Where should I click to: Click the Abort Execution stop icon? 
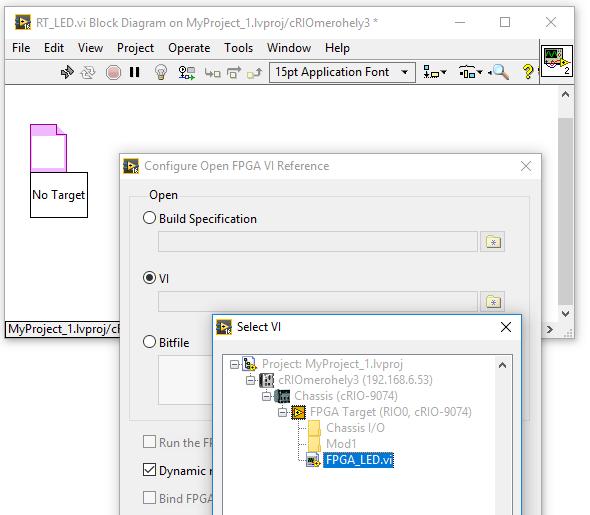pyautogui.click(x=113, y=72)
